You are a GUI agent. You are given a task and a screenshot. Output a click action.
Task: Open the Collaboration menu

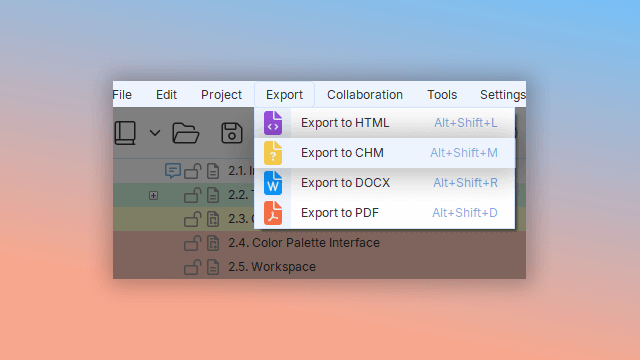point(364,95)
